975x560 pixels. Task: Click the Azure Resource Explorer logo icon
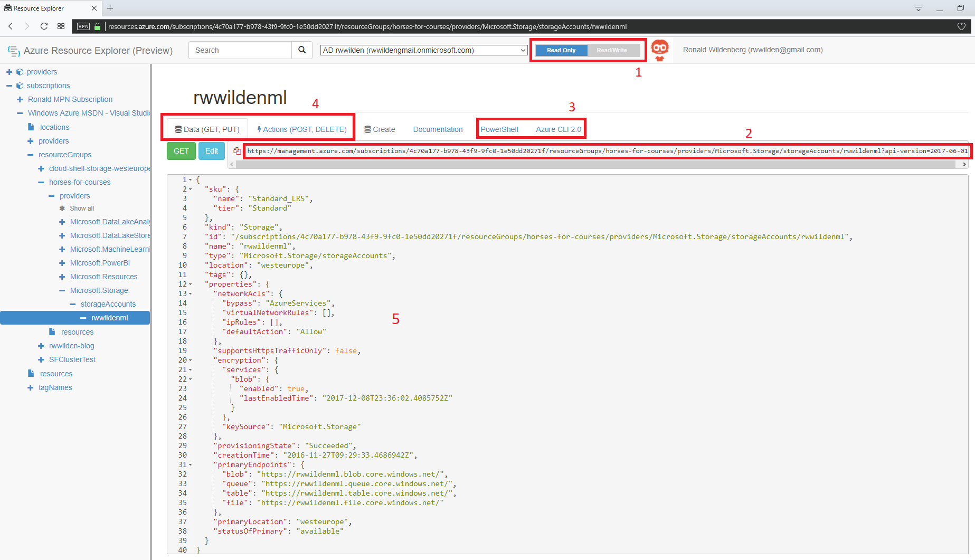[x=14, y=51]
